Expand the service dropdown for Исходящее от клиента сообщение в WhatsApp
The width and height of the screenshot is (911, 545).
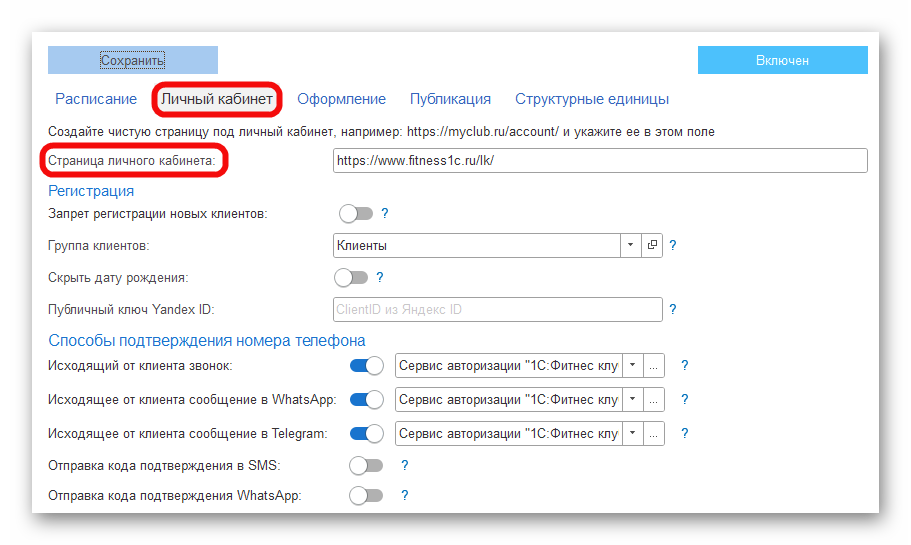pyautogui.click(x=633, y=400)
